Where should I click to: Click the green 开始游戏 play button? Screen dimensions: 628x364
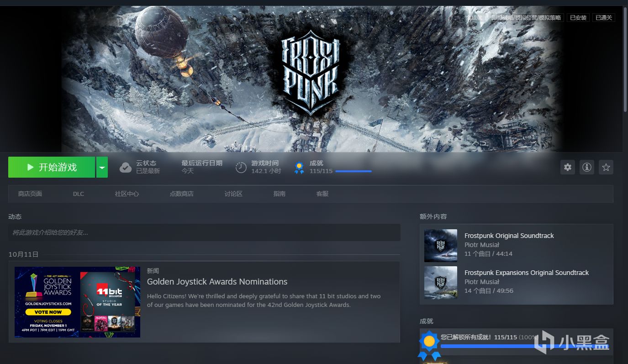[x=52, y=167]
